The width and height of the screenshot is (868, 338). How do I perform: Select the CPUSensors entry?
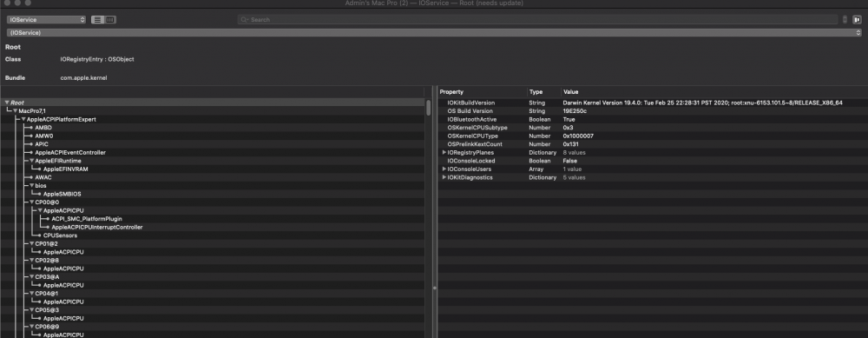click(x=60, y=235)
